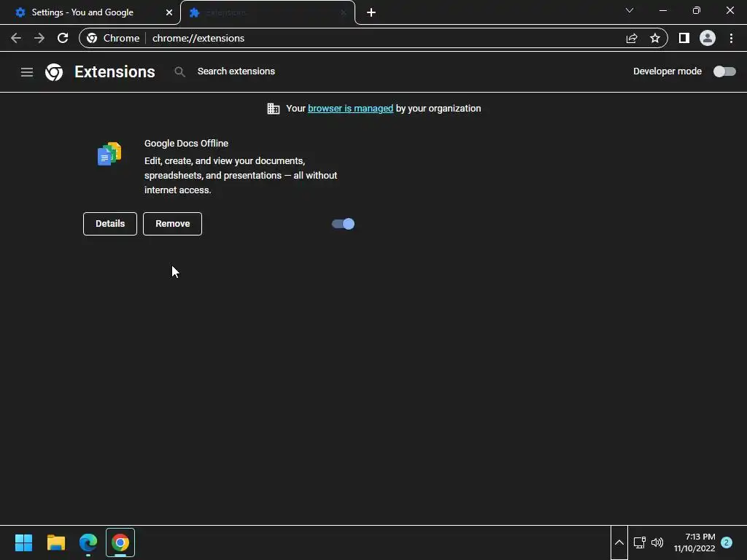Bookmark this tab with star icon
This screenshot has height=560, width=747.
click(x=655, y=38)
